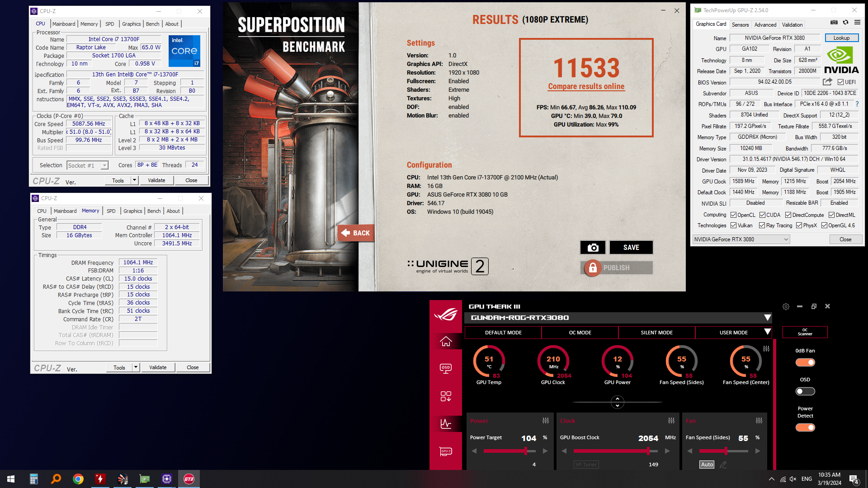Image resolution: width=868 pixels, height=488 pixels.
Task: Toggle the PhysX checkbox
Action: coord(799,225)
